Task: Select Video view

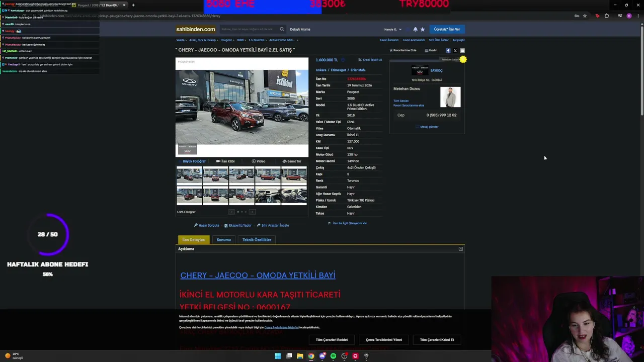Action: point(259,161)
